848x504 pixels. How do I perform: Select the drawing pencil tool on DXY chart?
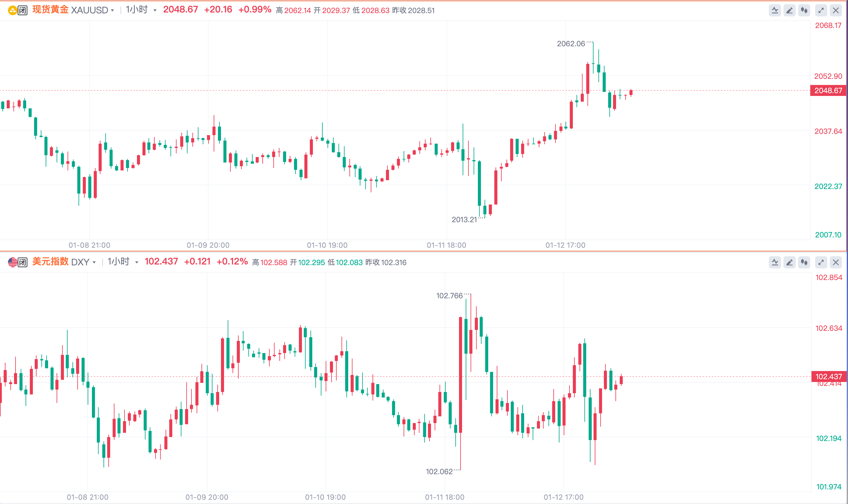click(789, 262)
